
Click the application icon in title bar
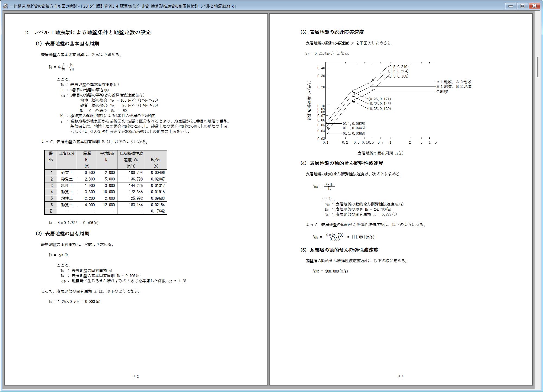pos(5,6)
